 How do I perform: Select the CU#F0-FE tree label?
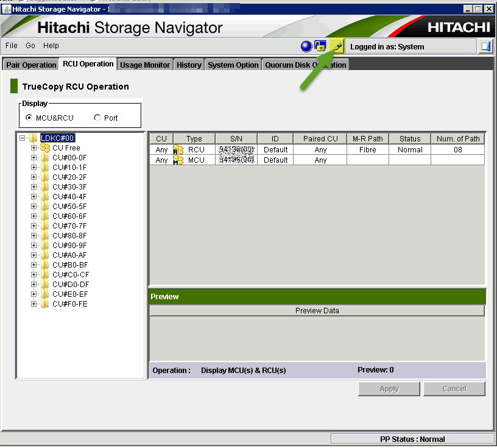[69, 304]
